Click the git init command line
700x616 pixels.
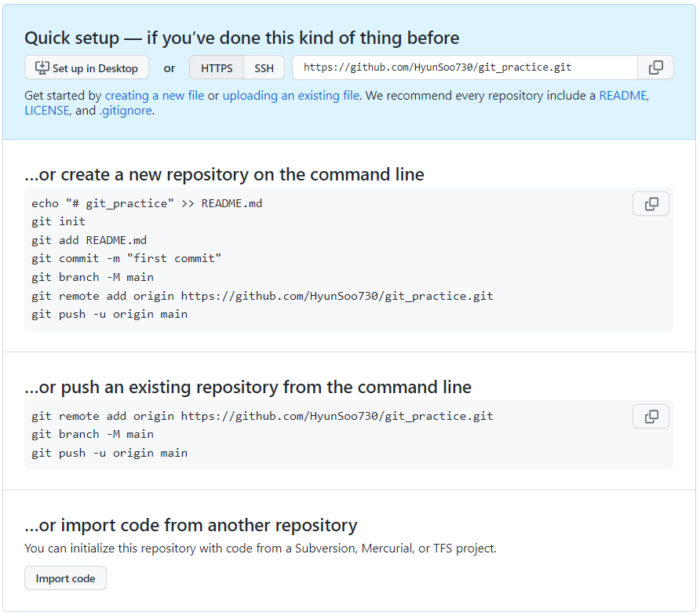pyautogui.click(x=59, y=221)
